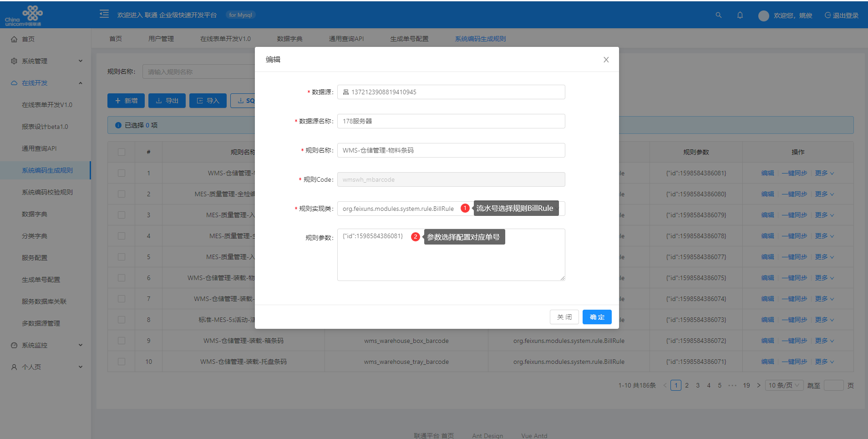The height and width of the screenshot is (439, 868).
Task: Switch to the 通用查询API tab
Action: point(346,39)
